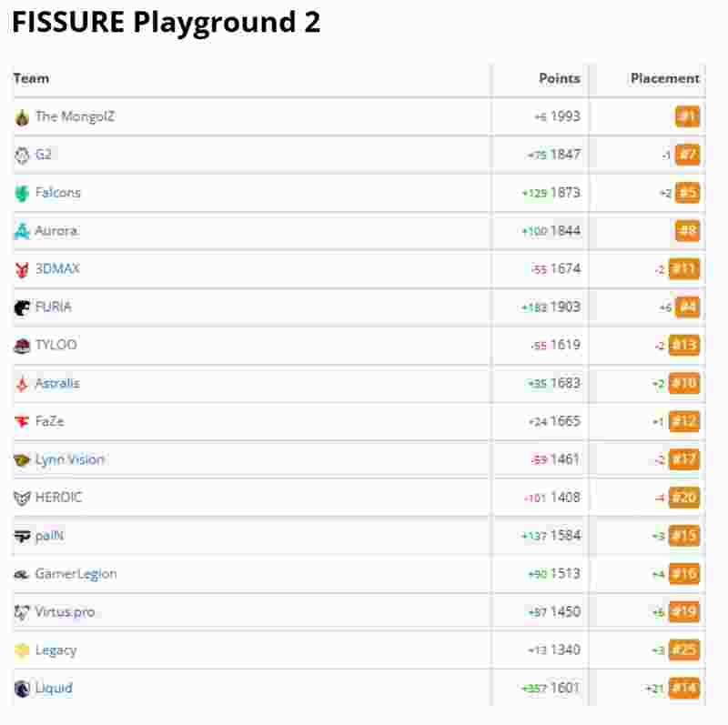This screenshot has height=725, width=728.
Task: Click the TYLOO team logo icon
Action: click(x=22, y=346)
